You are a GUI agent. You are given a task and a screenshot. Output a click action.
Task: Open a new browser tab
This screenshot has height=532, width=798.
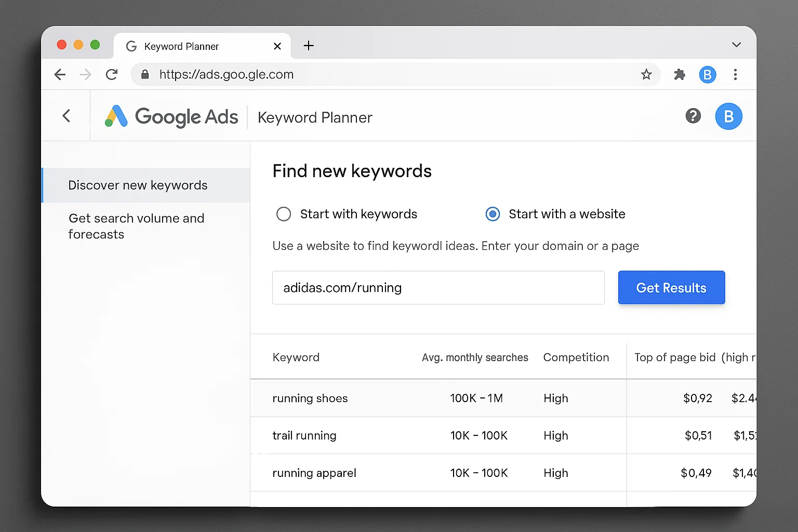coord(309,46)
